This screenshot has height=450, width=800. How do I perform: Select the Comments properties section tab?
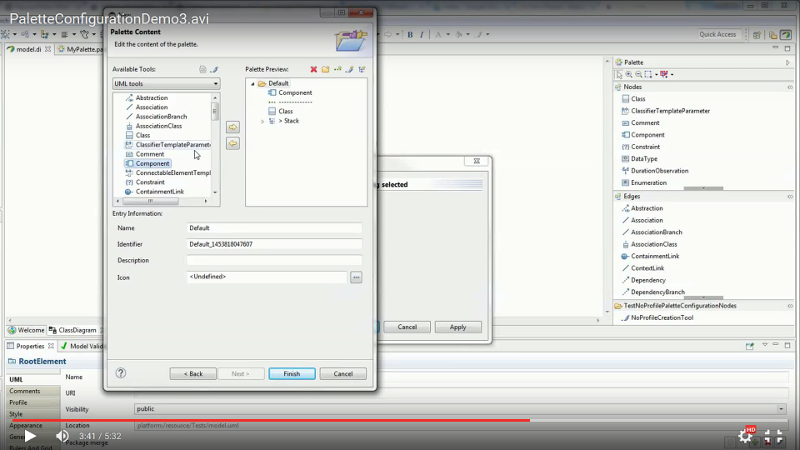tap(33, 391)
